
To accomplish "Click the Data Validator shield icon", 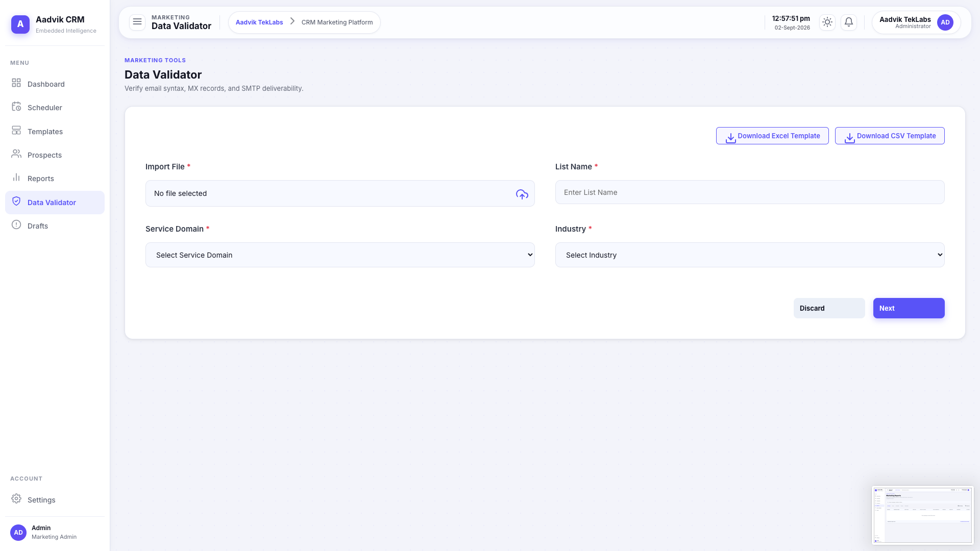I will (16, 202).
